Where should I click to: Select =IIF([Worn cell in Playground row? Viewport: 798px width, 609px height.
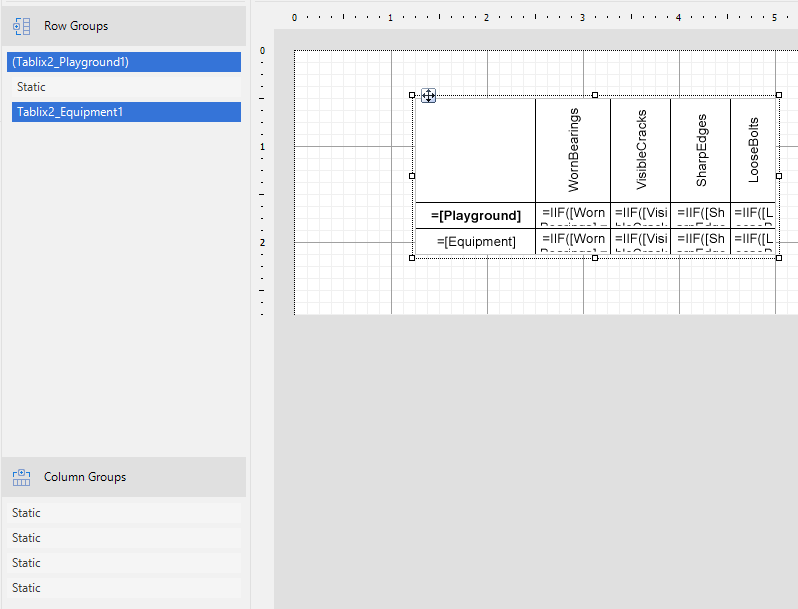pyautogui.click(x=573, y=216)
